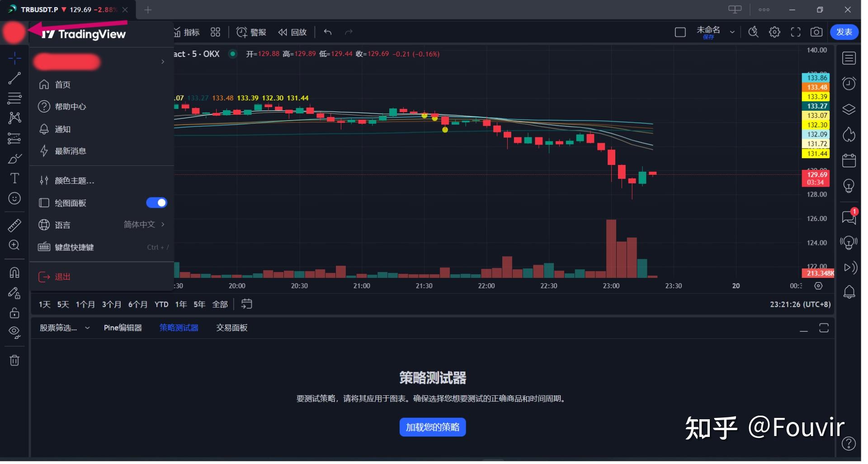Switch to the Pine编辑器 tab

coord(123,328)
